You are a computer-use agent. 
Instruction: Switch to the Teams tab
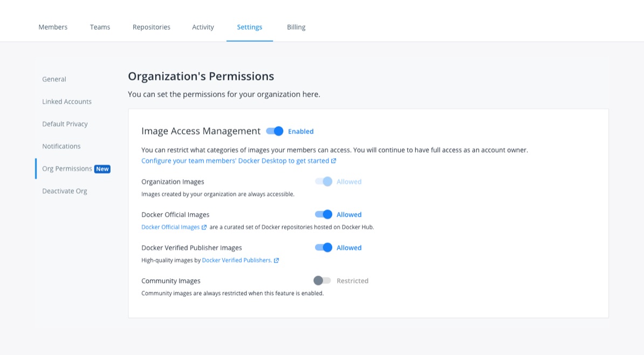100,27
